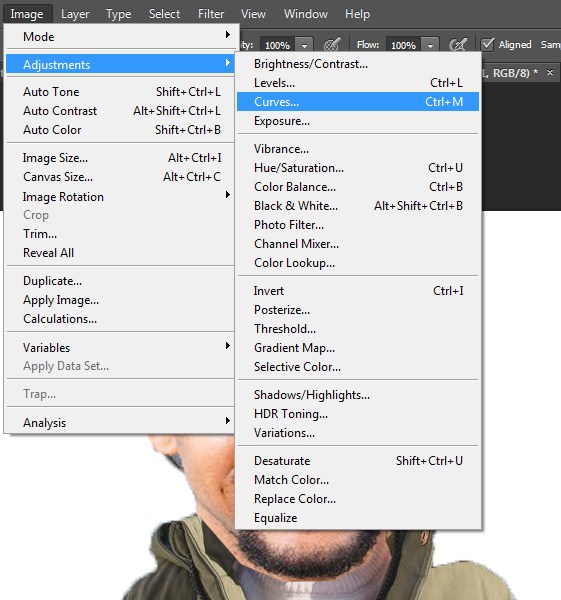This screenshot has width=561, height=600.
Task: Choose Invert adjustment
Action: tap(358, 291)
